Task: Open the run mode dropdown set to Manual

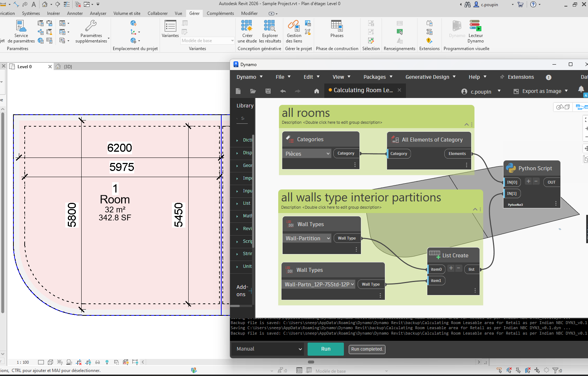Action: (x=267, y=349)
